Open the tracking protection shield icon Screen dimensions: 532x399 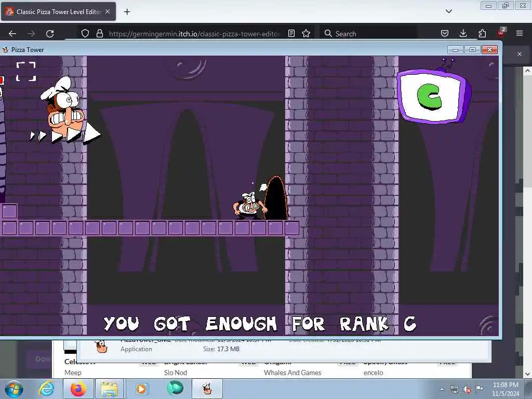click(85, 33)
